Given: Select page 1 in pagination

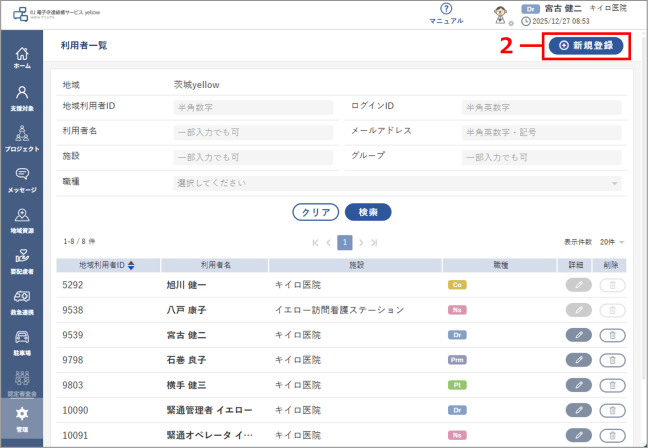Looking at the screenshot, I should [344, 242].
